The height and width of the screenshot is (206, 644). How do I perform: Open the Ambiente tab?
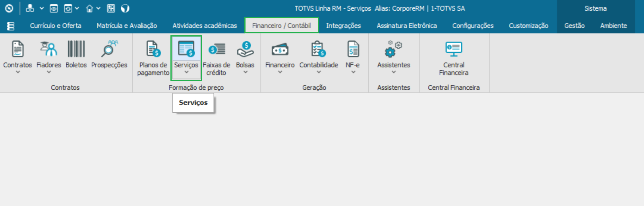(613, 25)
